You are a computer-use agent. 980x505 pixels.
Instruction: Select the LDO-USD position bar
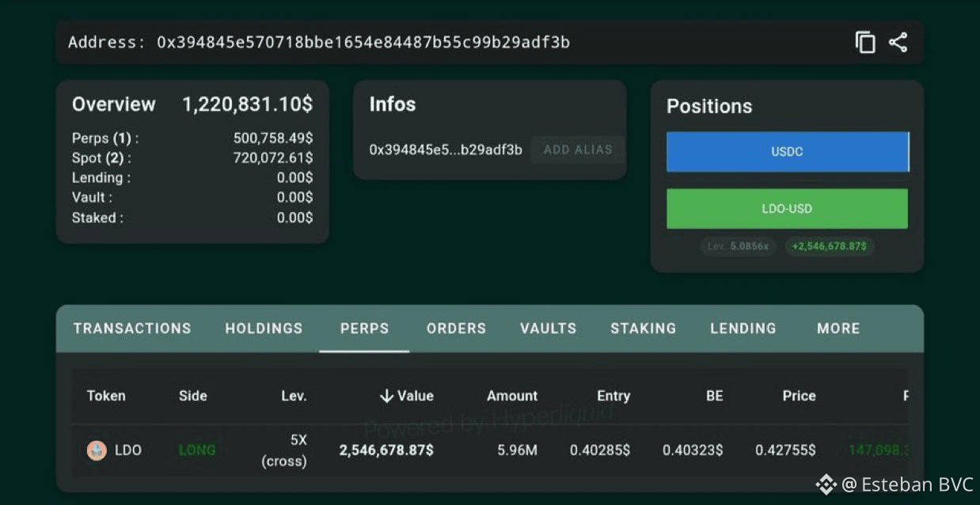(787, 209)
